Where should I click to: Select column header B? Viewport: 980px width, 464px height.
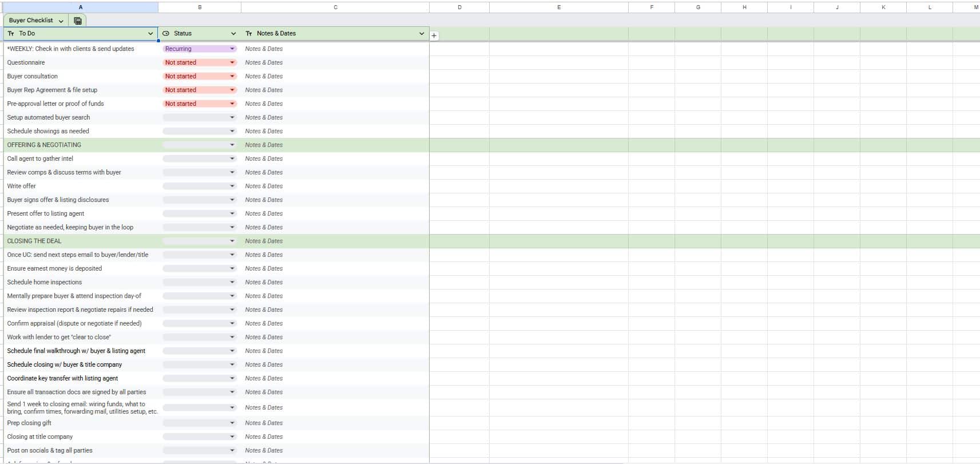click(x=200, y=7)
